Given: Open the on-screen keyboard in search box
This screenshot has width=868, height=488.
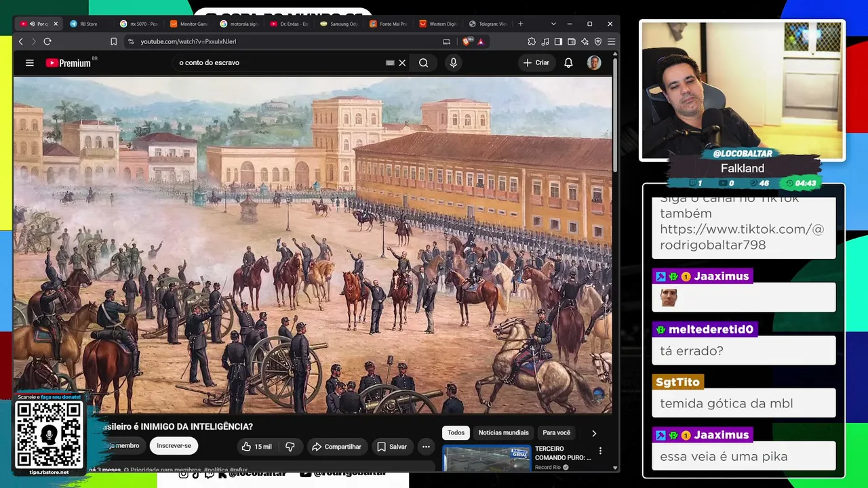Looking at the screenshot, I should click(390, 63).
